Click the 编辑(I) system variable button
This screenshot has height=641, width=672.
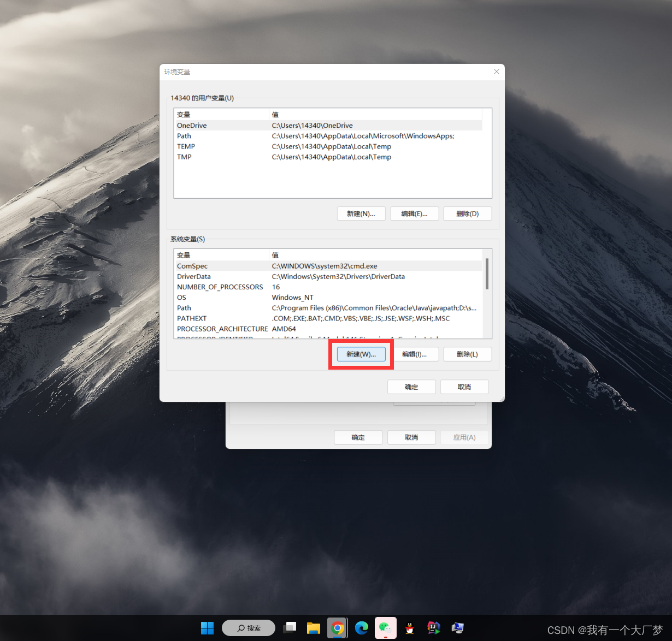(x=417, y=354)
